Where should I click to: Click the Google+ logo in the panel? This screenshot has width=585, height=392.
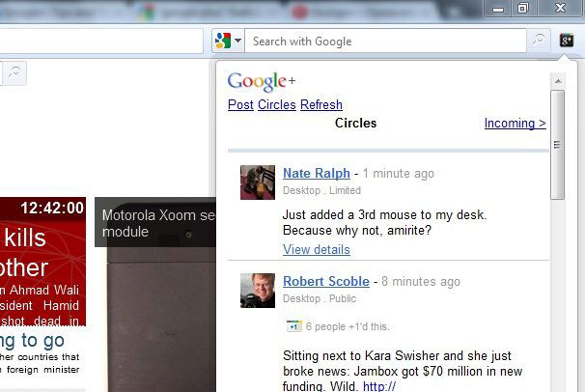tap(262, 81)
